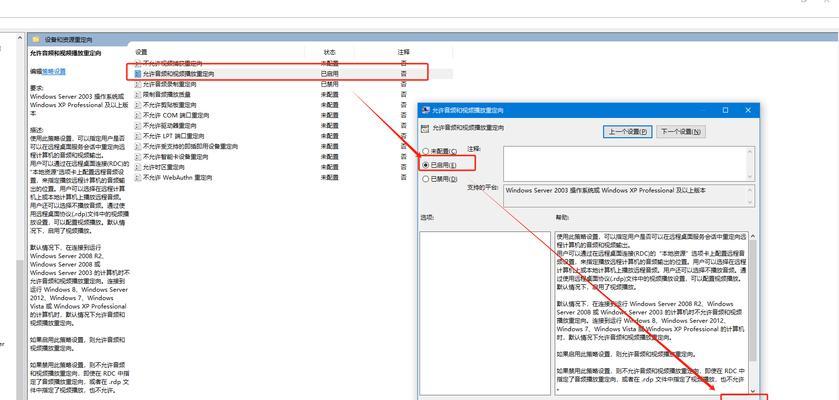Click policy icon of 不允许 COM 端口重定向
839x400 pixels.
[x=138, y=116]
